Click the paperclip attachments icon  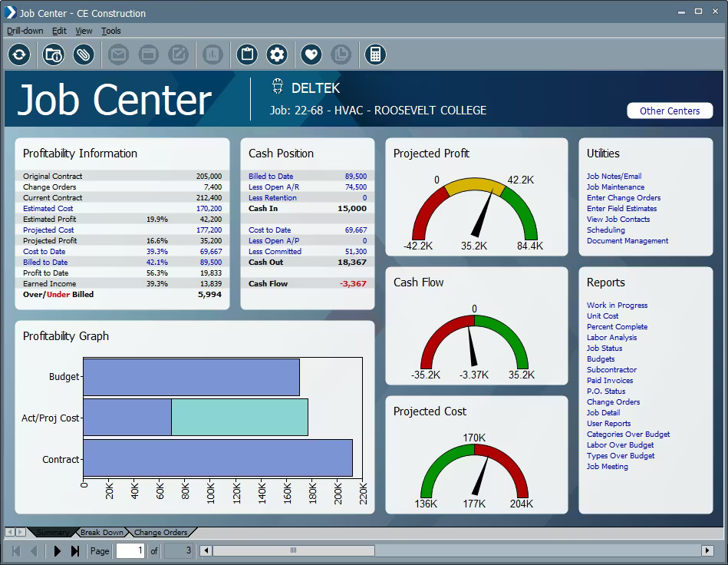(x=83, y=55)
